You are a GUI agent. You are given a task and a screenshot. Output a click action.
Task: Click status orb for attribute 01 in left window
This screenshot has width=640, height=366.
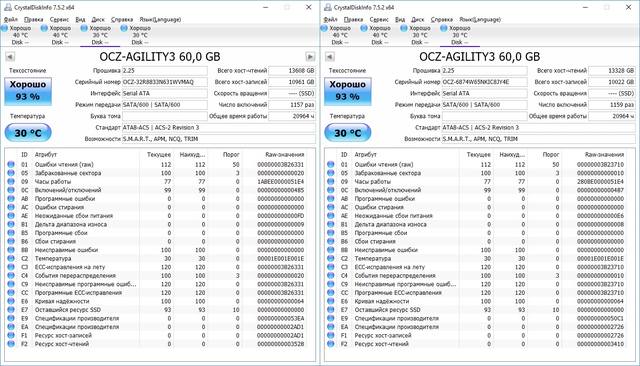(x=11, y=164)
